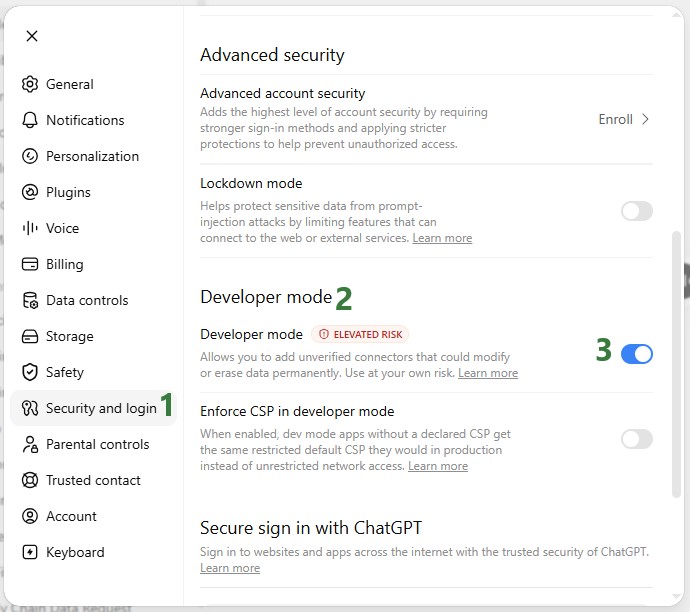Disable the Developer mode switch
Screen dimensions: 690x612
pyautogui.click(x=637, y=354)
